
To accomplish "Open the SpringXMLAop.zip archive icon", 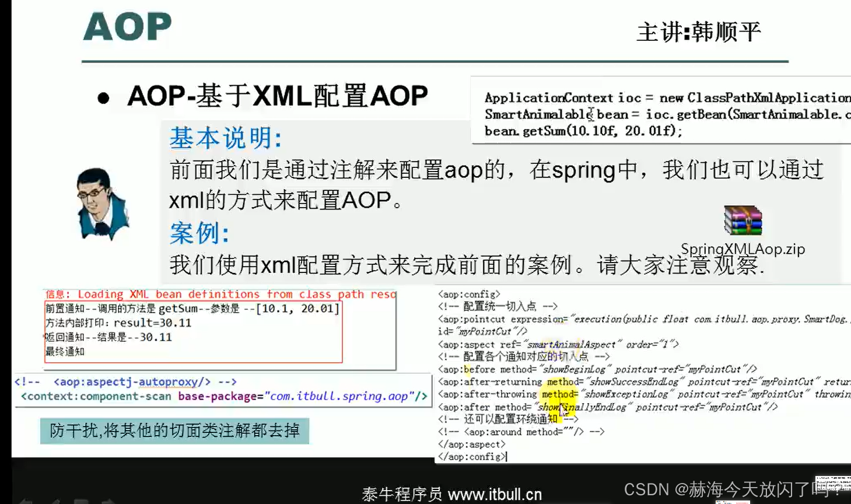I will tap(743, 220).
